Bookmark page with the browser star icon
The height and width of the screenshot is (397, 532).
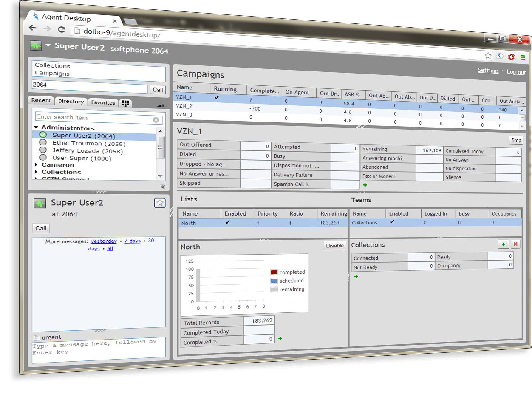(x=488, y=56)
